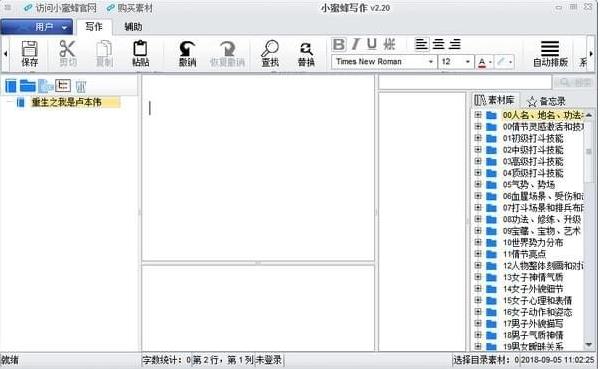Select the book 重生之我是卢本伟
The image size is (600, 369).
[x=67, y=102]
